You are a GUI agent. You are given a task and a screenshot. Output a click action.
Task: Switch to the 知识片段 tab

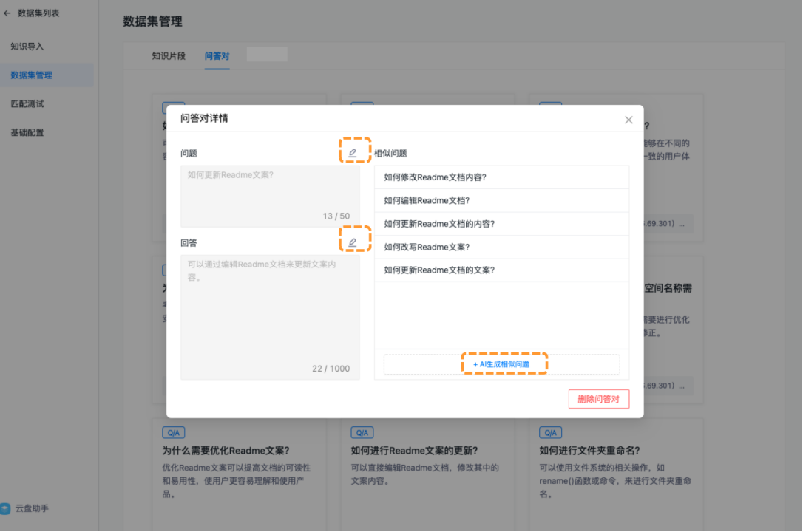point(169,56)
